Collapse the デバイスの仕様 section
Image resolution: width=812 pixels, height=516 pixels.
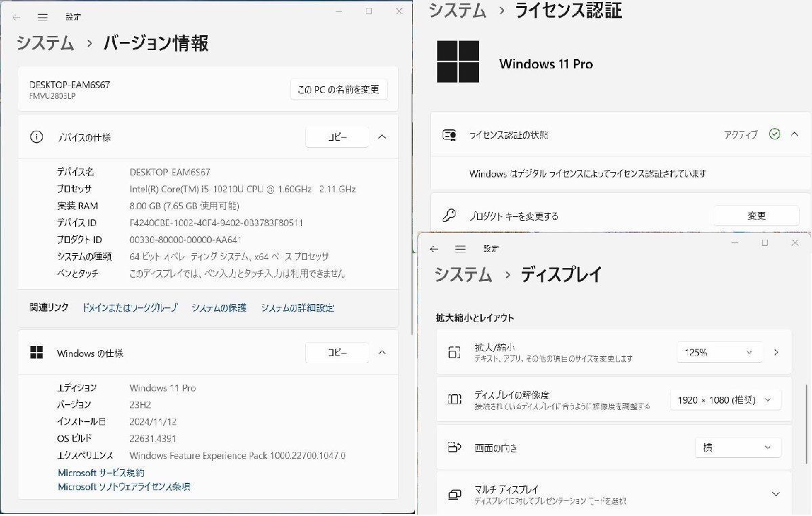pos(382,137)
